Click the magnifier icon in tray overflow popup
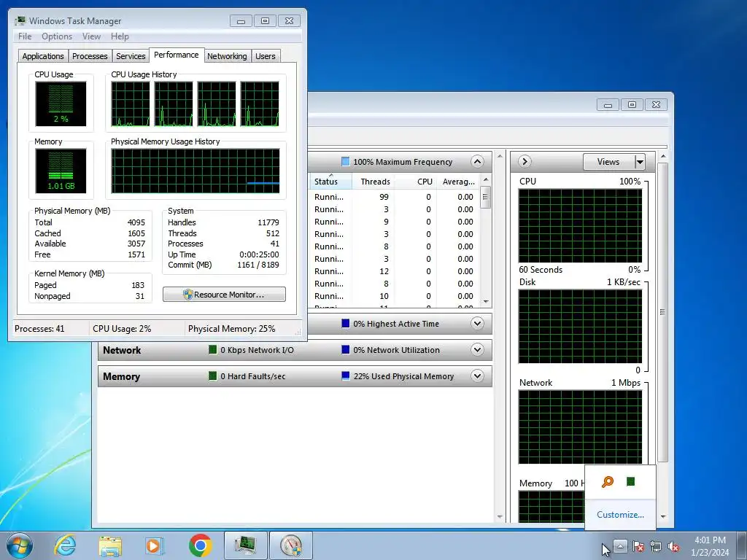This screenshot has height=560, width=747. 608,482
